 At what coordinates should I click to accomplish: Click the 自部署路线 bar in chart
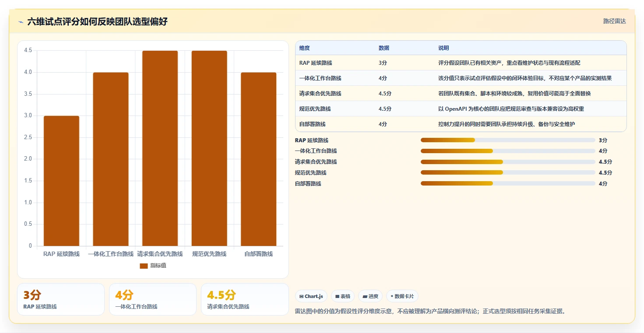259,159
